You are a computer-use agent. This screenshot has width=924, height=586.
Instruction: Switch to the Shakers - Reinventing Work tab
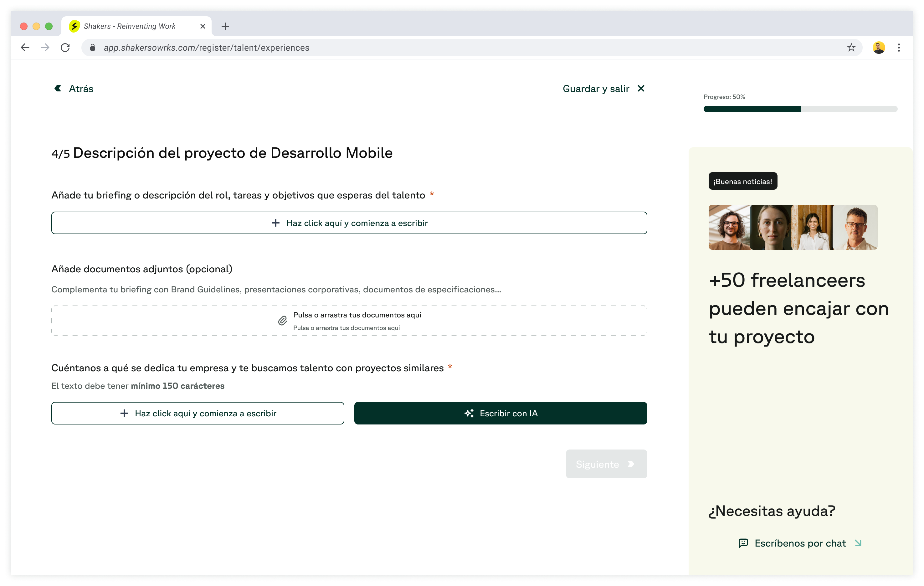pos(129,26)
